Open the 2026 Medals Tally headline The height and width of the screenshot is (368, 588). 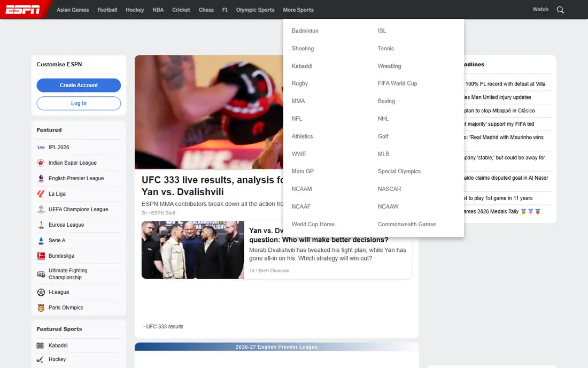pyautogui.click(x=502, y=212)
